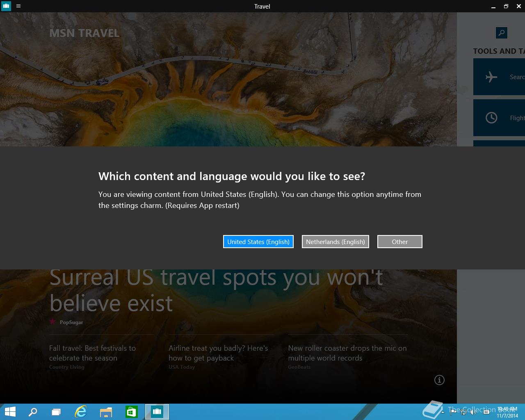Open the Surreal US travel spots headline

[216, 290]
